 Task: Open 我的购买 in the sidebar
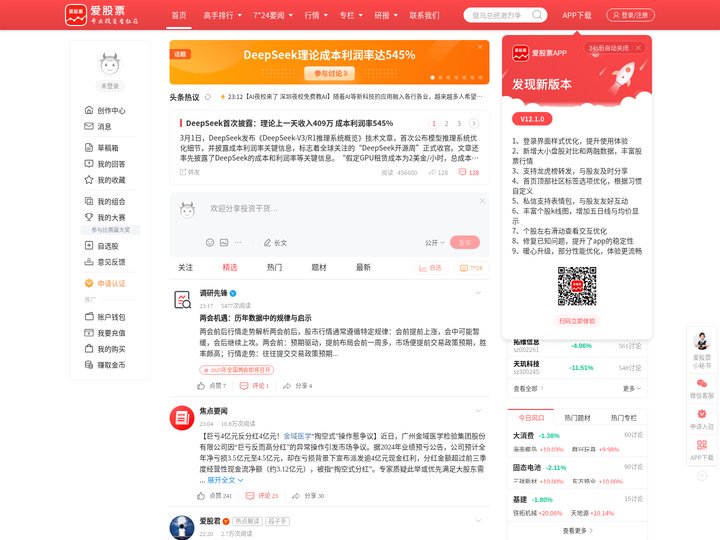[x=105, y=349]
